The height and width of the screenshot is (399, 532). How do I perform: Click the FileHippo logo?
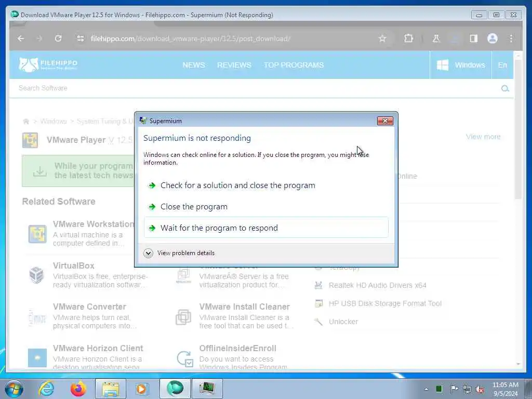tap(48, 64)
